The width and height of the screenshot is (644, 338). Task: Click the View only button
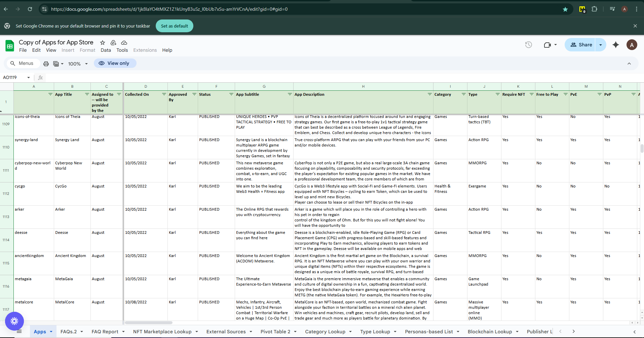(115, 63)
